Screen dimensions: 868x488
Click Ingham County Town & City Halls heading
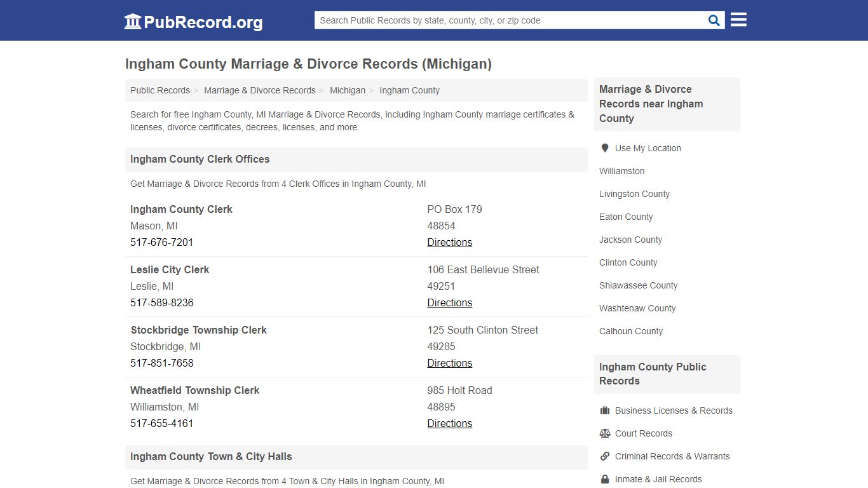click(211, 456)
